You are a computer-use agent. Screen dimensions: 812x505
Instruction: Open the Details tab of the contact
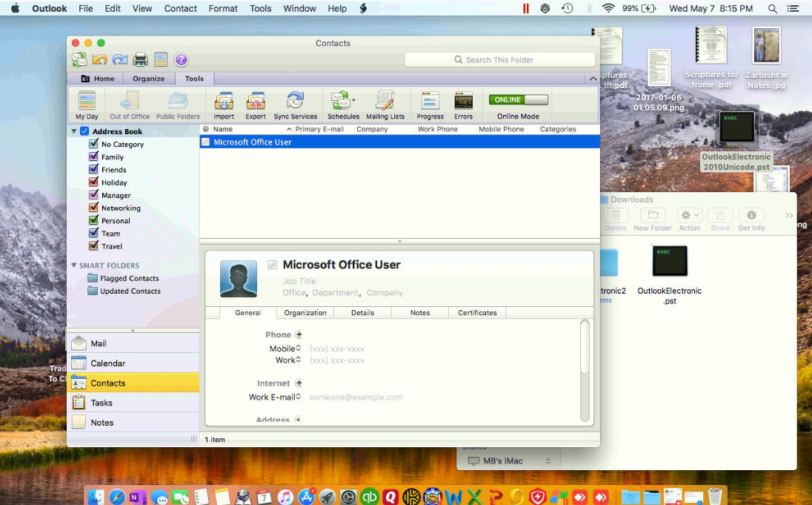point(362,313)
